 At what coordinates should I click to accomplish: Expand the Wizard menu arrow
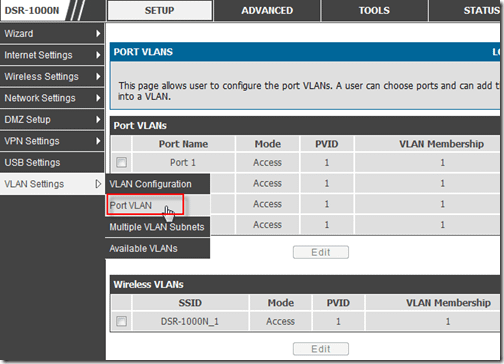pyautogui.click(x=98, y=34)
